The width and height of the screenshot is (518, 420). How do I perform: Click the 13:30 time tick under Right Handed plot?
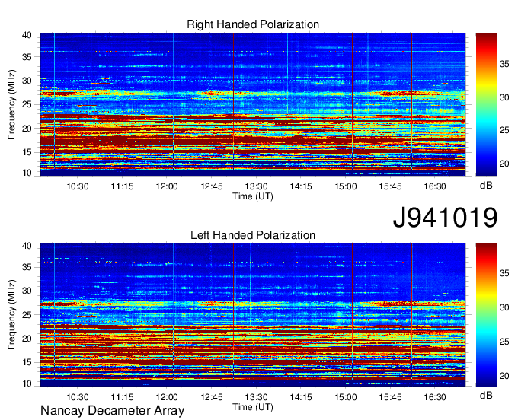(x=257, y=186)
